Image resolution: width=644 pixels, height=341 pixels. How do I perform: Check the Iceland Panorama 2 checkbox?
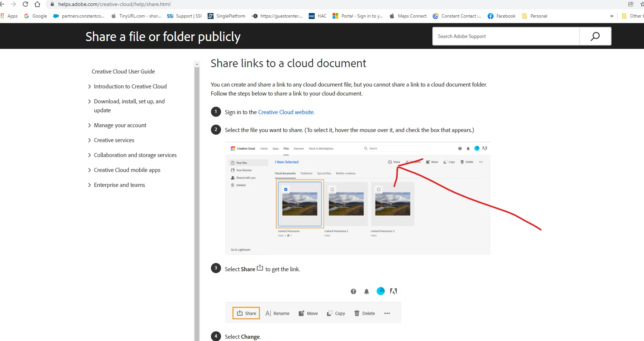[x=332, y=190]
